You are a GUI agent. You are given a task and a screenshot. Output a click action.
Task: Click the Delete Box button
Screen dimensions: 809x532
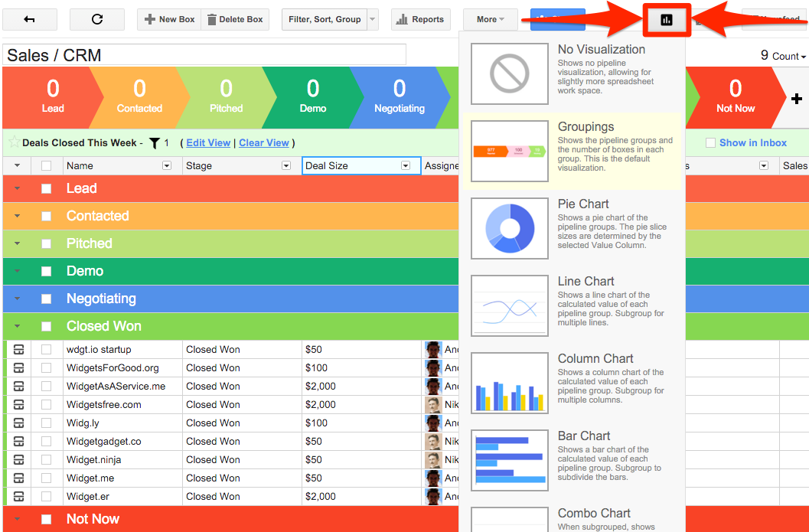[x=235, y=20]
